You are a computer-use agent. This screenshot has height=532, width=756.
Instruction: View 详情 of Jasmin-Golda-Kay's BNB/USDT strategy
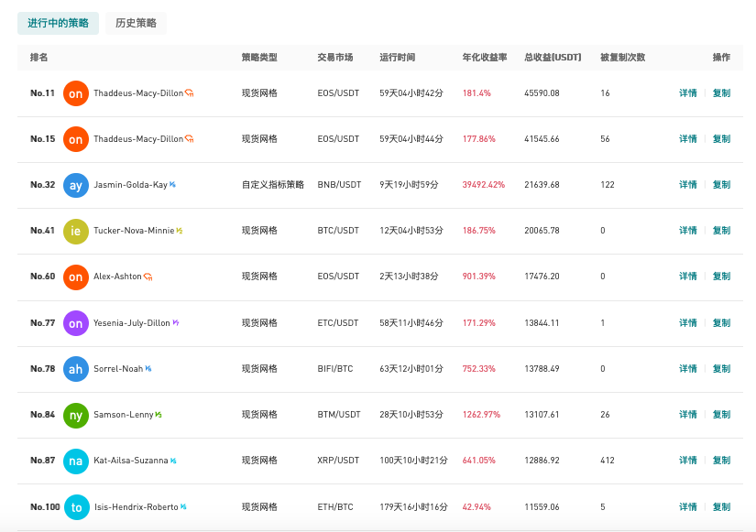688,185
